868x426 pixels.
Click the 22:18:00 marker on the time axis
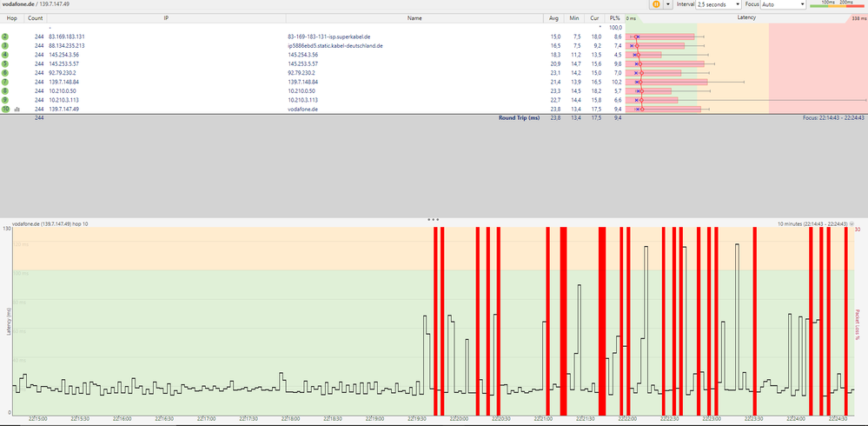[x=290, y=419]
